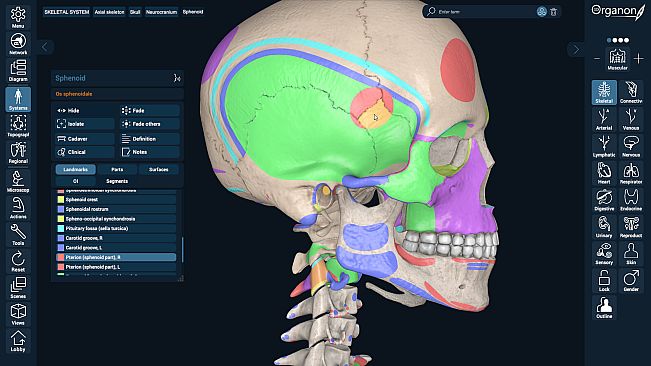Select Neurocranium breadcrumb
This screenshot has width=651, height=366.
162,12
